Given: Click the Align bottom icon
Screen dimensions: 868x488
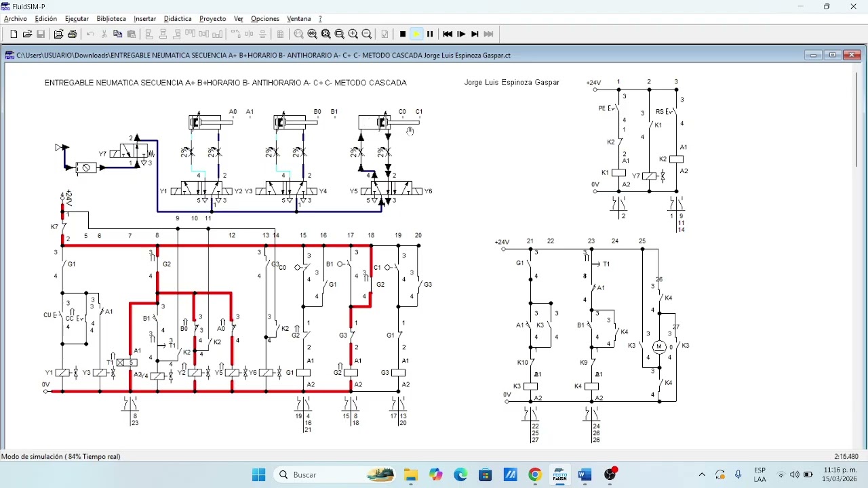Looking at the screenshot, I should 218,34.
